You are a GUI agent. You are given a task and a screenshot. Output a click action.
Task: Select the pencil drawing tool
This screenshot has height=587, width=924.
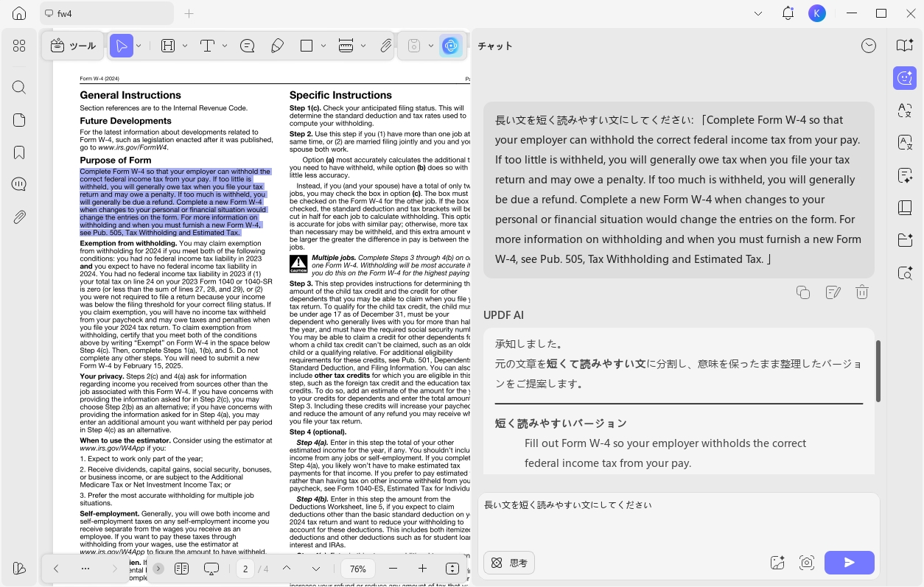pyautogui.click(x=277, y=46)
